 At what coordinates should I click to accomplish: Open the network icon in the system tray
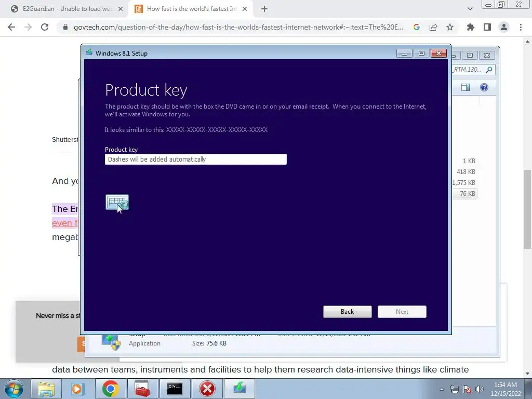(x=454, y=389)
